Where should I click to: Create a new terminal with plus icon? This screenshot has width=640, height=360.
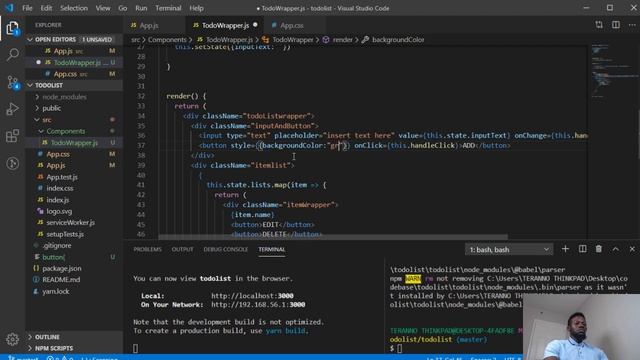(x=565, y=249)
